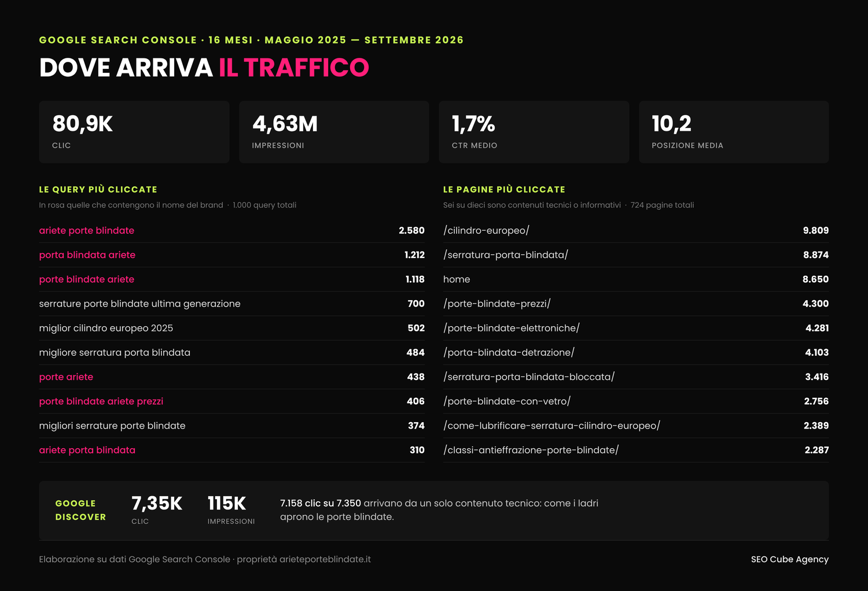Select query "serrature porte blindate ultima generazione"

[139, 304]
